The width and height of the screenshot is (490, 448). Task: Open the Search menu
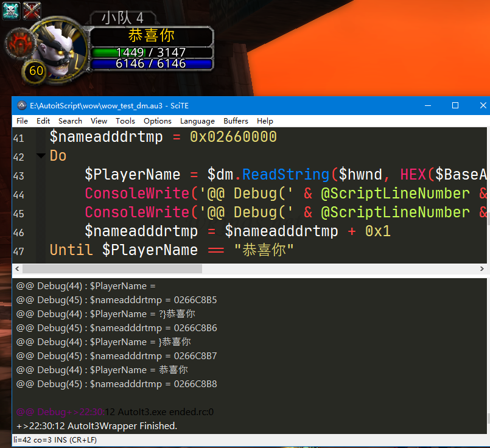[70, 121]
